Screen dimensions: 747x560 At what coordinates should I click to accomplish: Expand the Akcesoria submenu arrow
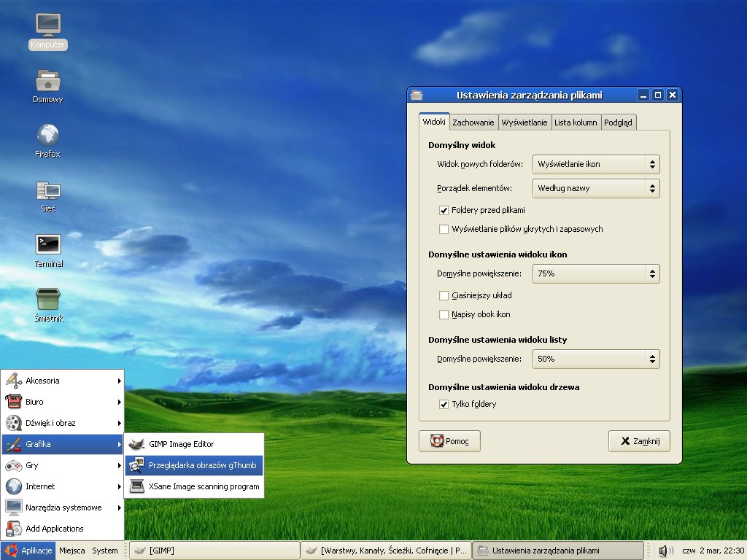pyautogui.click(x=119, y=381)
